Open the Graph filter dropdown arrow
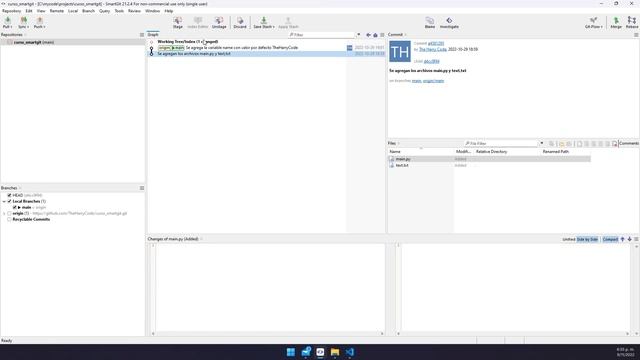The height and width of the screenshot is (360, 640). [x=358, y=35]
